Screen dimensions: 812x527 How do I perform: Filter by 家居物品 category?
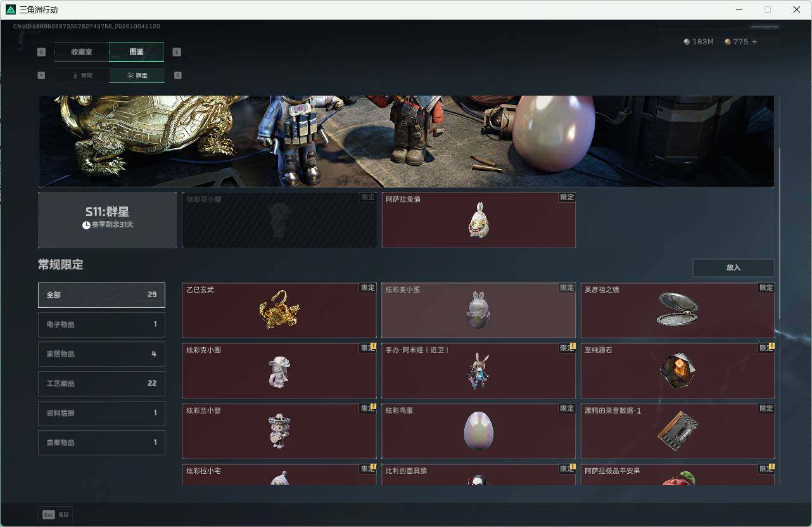(x=101, y=354)
